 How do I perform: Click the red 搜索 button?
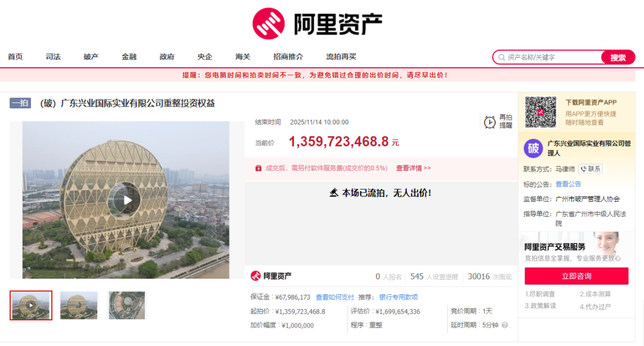pyautogui.click(x=618, y=57)
